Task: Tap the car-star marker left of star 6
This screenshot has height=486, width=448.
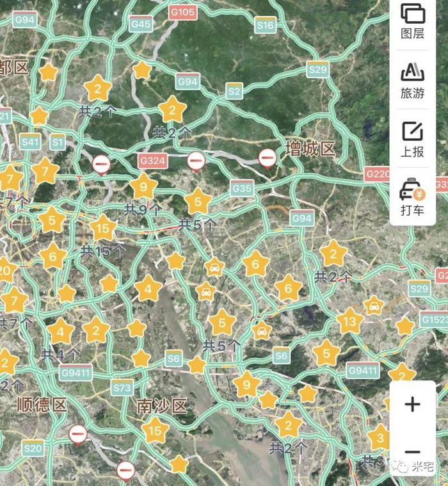Action: click(214, 268)
